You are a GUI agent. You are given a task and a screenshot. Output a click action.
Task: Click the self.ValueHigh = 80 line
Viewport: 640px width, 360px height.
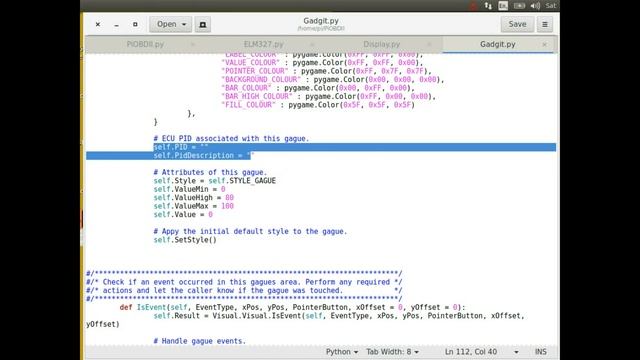tap(193, 198)
